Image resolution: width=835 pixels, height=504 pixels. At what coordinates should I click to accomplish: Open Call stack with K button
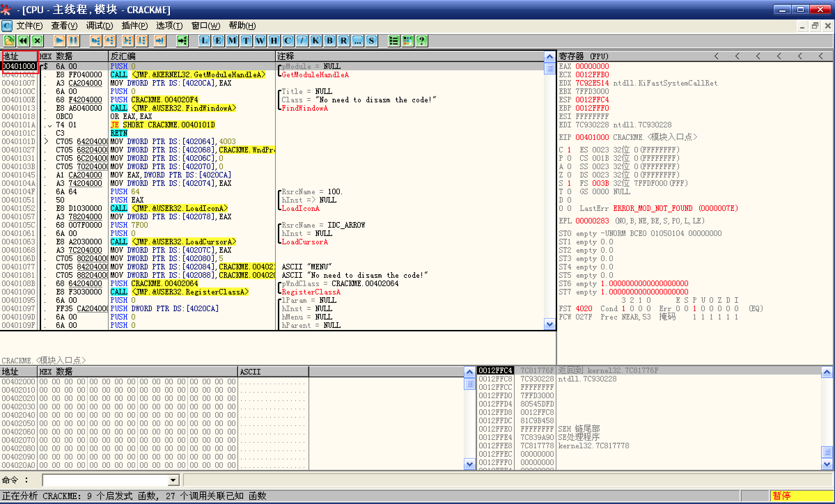(315, 41)
